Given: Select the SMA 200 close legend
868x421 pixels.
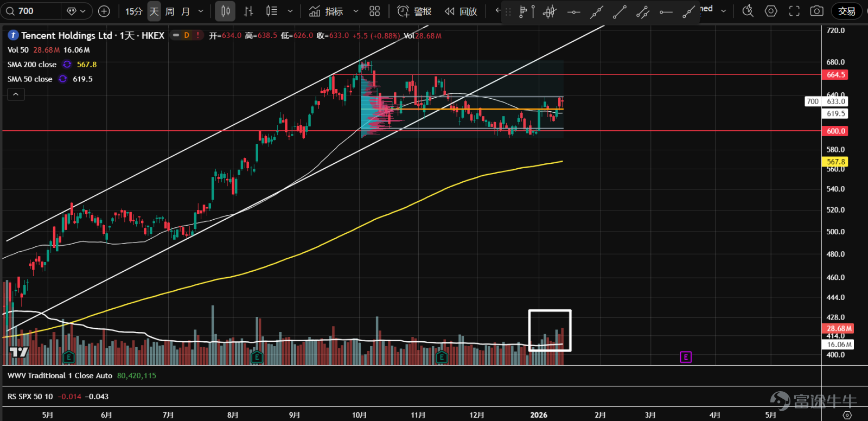Looking at the screenshot, I should pyautogui.click(x=32, y=65).
